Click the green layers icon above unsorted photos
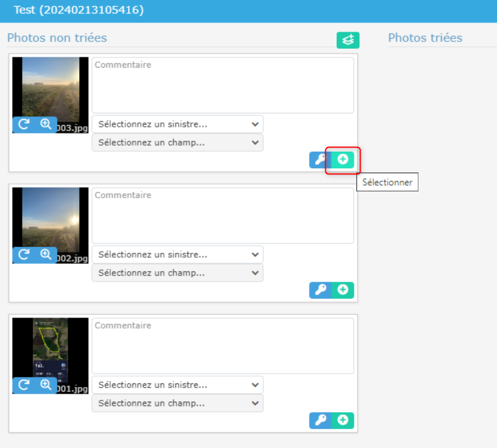The image size is (497, 448). point(348,40)
